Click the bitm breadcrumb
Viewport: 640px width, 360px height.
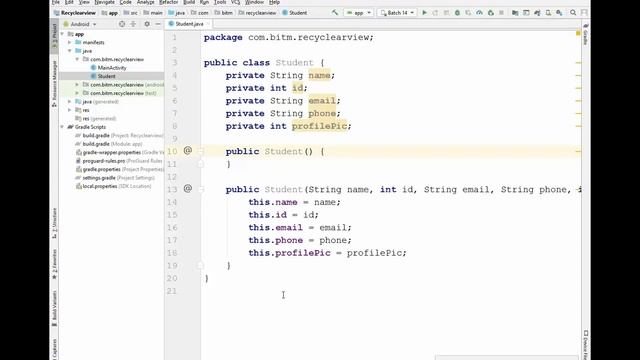tap(224, 13)
